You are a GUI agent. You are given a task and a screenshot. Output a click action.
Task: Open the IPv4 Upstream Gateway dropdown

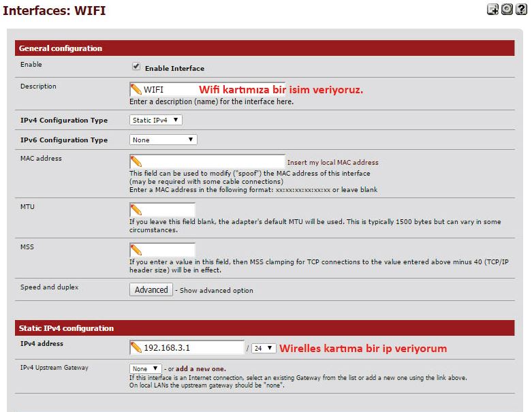pyautogui.click(x=146, y=368)
